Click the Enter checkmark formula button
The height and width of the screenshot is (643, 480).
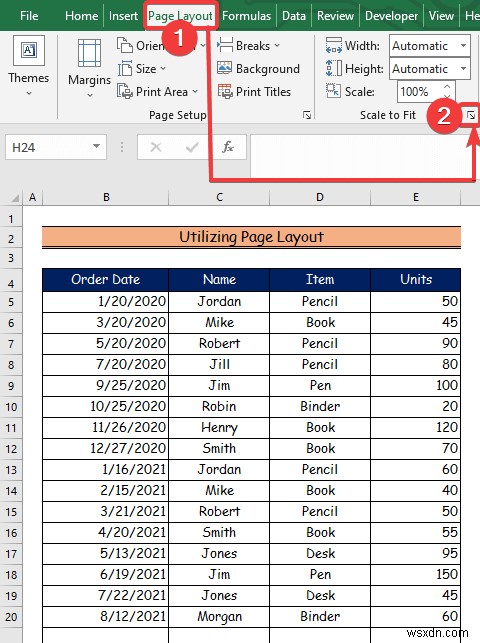point(192,147)
